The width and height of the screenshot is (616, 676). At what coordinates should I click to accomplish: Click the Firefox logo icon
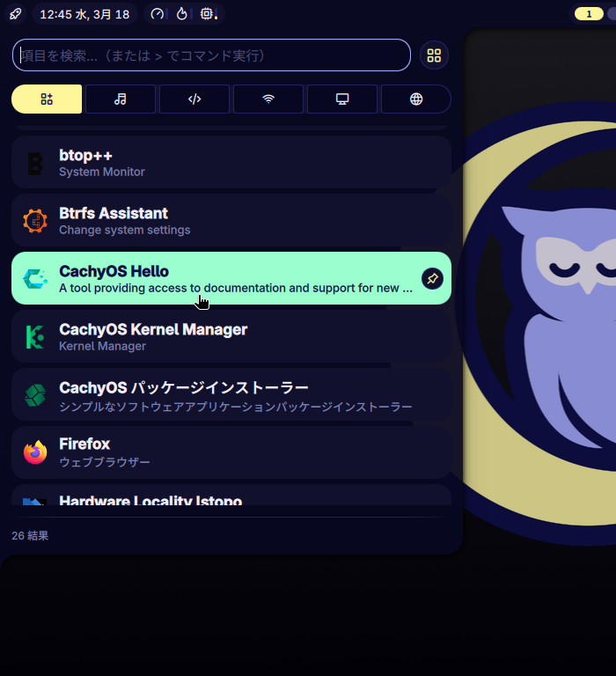click(x=35, y=452)
